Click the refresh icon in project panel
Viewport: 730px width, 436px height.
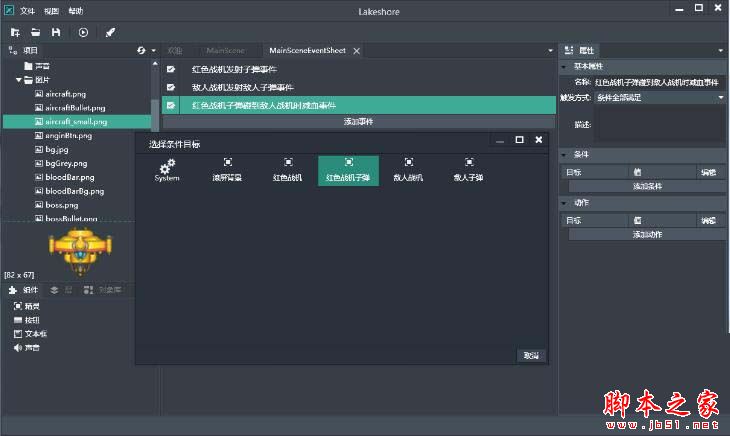click(x=141, y=50)
